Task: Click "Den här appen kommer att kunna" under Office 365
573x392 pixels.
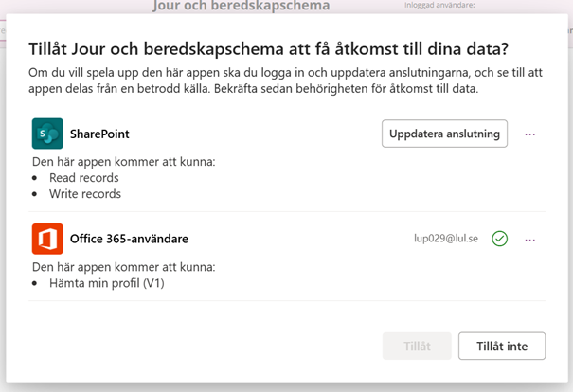Action: tap(124, 267)
